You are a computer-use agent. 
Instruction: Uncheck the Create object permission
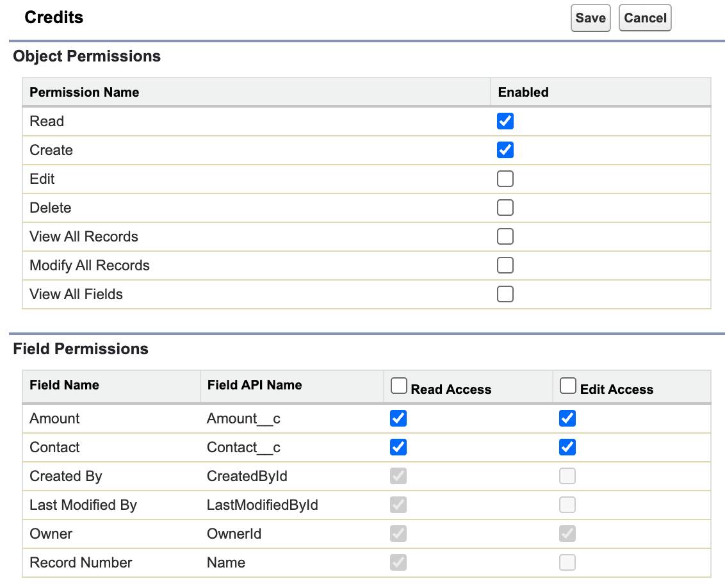pyautogui.click(x=505, y=150)
